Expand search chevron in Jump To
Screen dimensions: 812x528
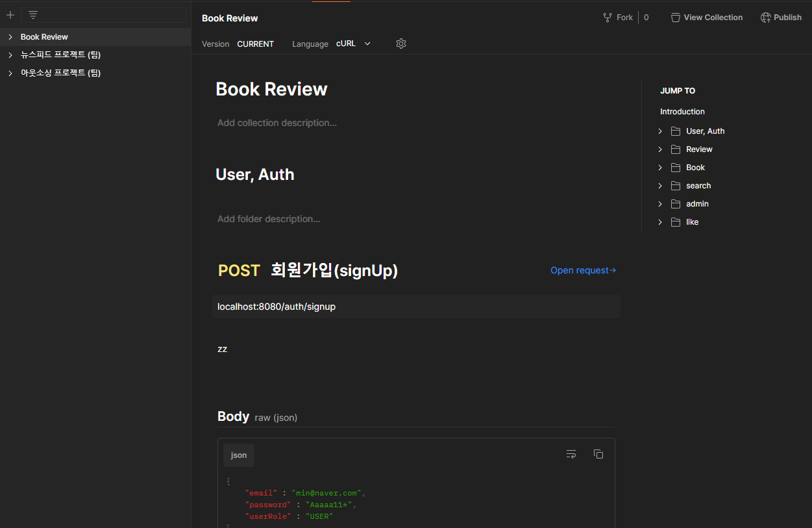660,186
